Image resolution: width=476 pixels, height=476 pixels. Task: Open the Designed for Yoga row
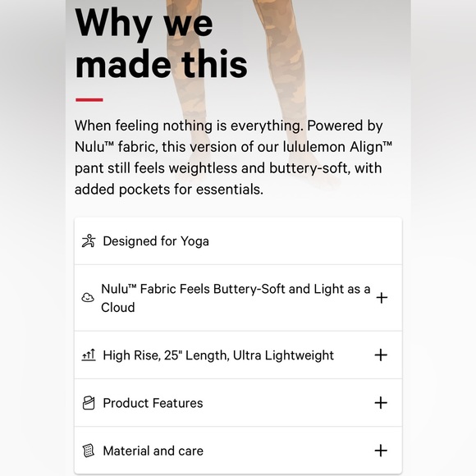pos(238,241)
